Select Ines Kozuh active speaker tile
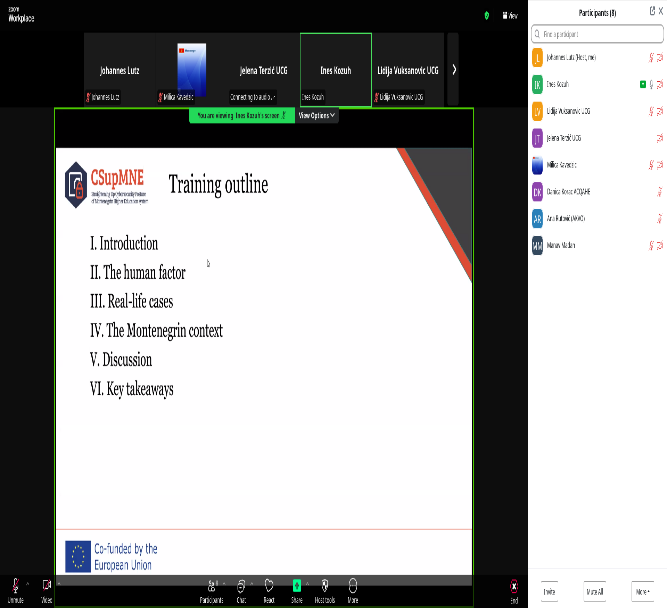This screenshot has width=667, height=608. (x=336, y=70)
